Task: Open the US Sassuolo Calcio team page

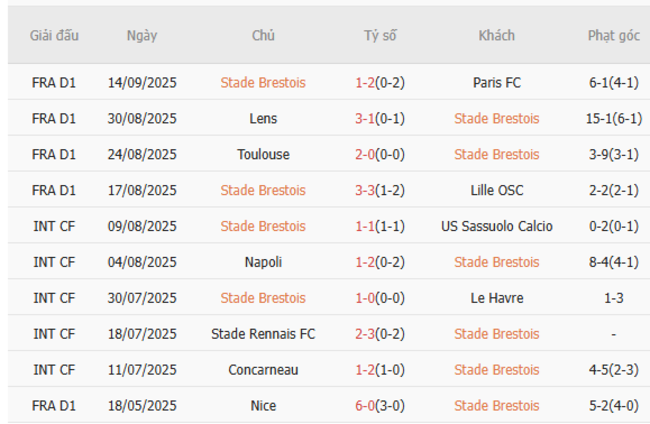Action: click(x=496, y=227)
